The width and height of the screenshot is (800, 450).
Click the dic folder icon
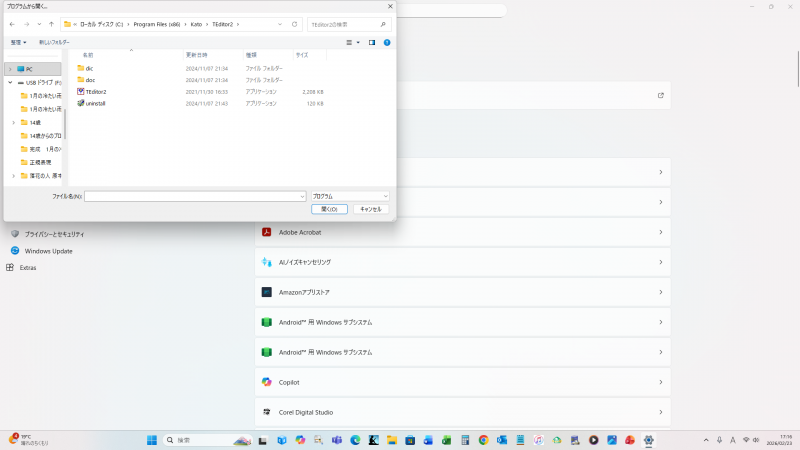tap(81, 68)
